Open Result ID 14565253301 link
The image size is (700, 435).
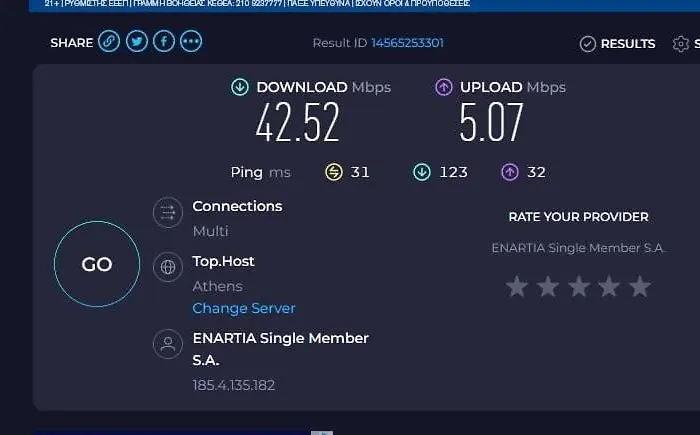pyautogui.click(x=407, y=43)
